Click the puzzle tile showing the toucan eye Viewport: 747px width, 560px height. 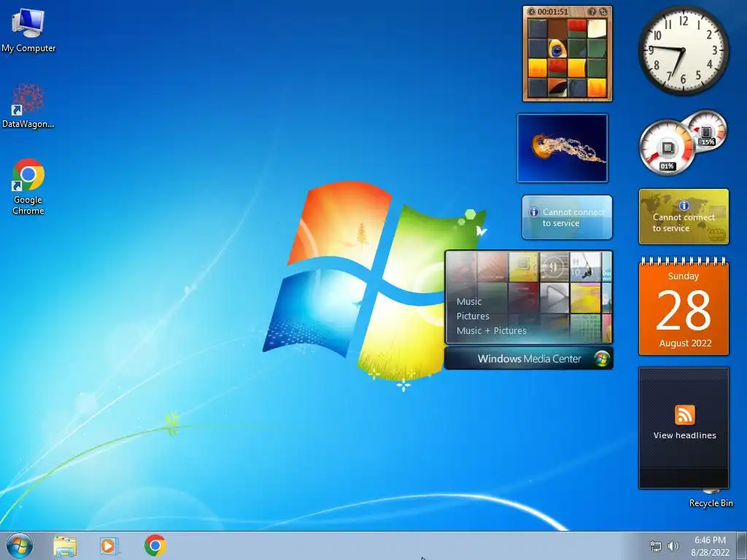[557, 48]
